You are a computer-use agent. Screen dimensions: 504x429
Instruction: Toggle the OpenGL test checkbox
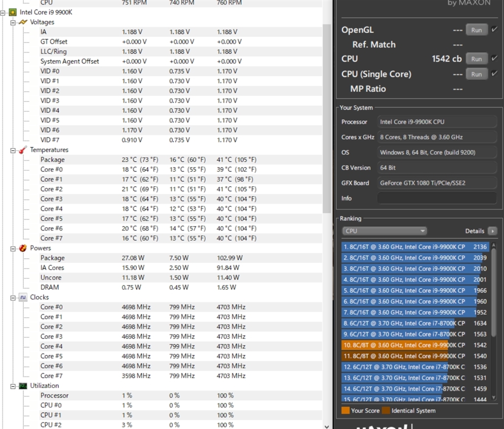pyautogui.click(x=494, y=30)
